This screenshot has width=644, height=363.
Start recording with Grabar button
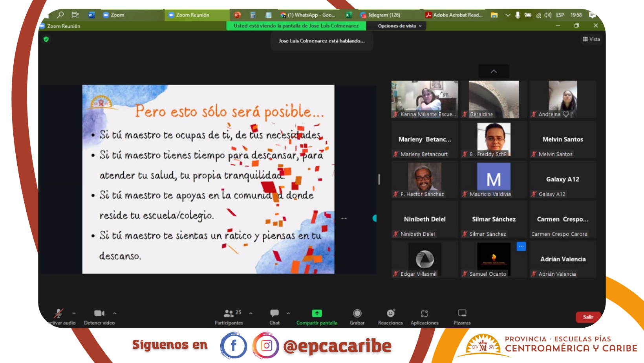click(x=357, y=316)
